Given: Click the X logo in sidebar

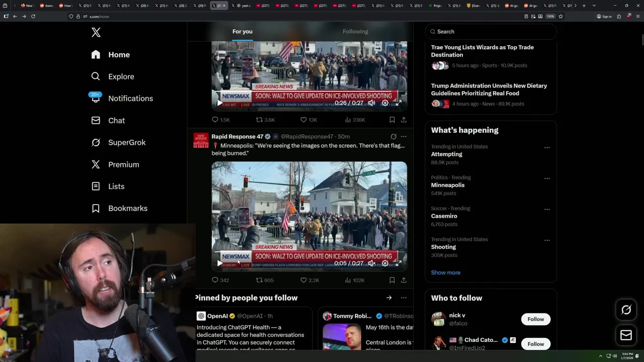Looking at the screenshot, I should tap(96, 33).
